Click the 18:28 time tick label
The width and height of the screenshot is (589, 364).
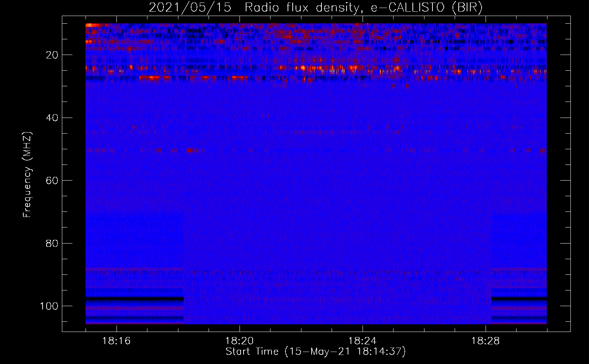485,341
